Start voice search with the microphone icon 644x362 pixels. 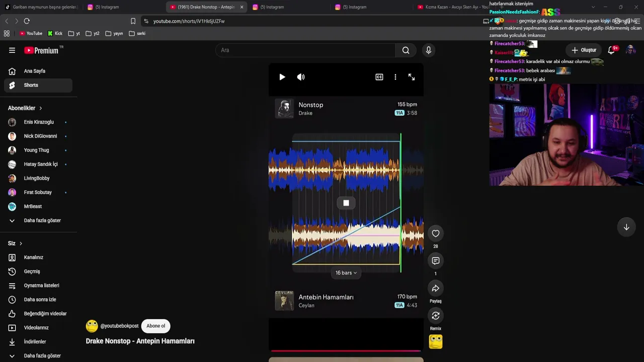[x=429, y=50]
